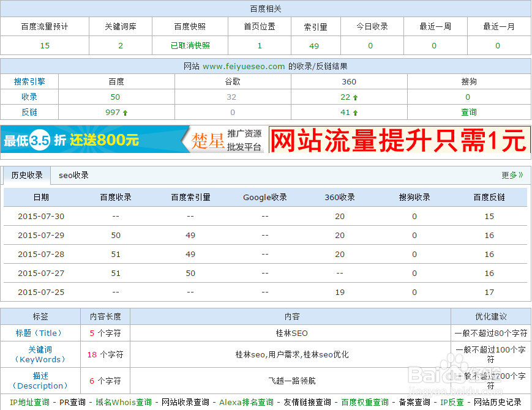The width and height of the screenshot is (532, 410).
Task: Switch to the 历史收录 tab
Action: click(x=26, y=174)
